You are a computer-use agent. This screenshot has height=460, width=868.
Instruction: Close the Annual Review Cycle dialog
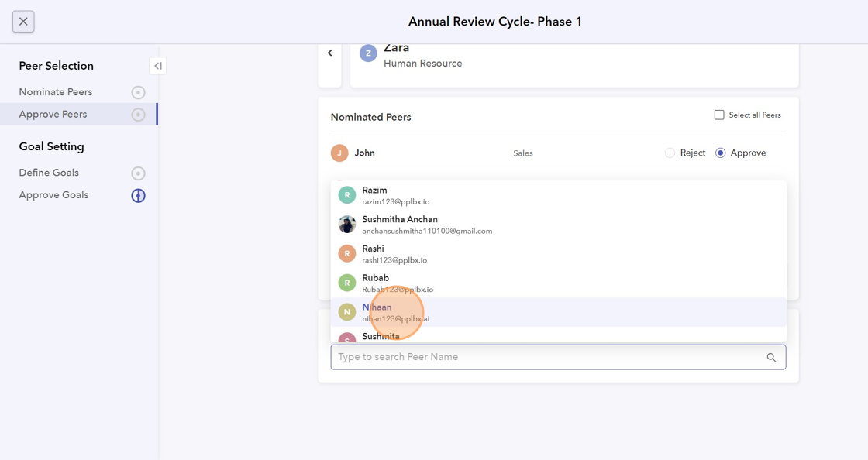coord(23,22)
